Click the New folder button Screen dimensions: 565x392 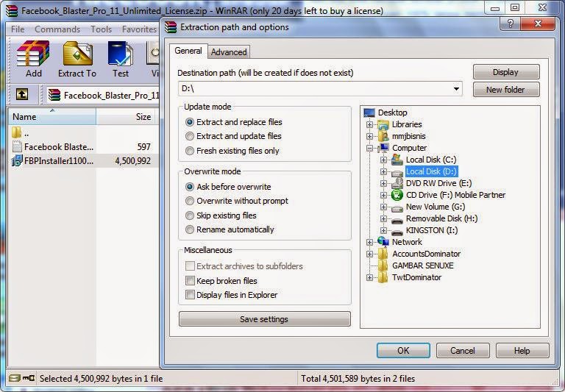pyautogui.click(x=506, y=89)
